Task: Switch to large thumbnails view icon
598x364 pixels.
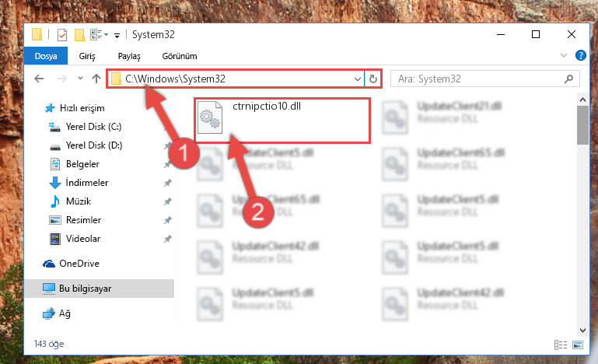Action: pos(578,345)
